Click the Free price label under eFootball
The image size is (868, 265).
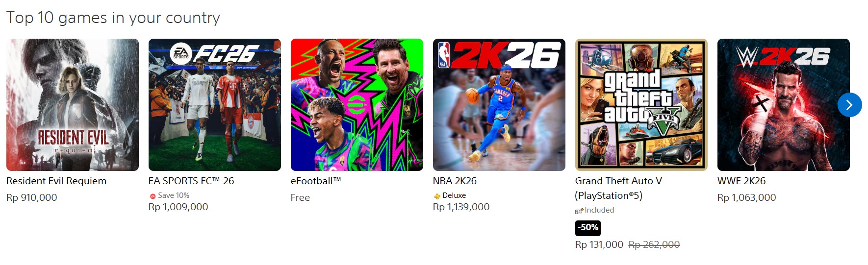click(x=300, y=197)
